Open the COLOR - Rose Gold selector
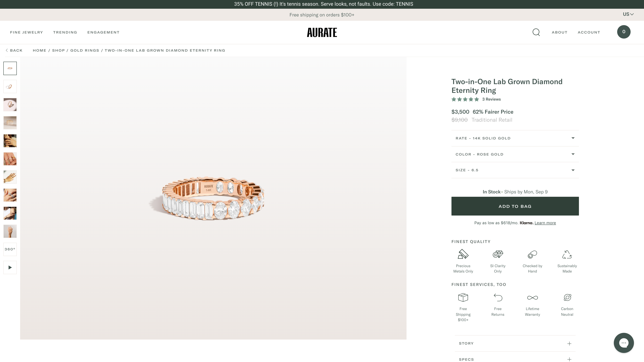 click(x=515, y=154)
